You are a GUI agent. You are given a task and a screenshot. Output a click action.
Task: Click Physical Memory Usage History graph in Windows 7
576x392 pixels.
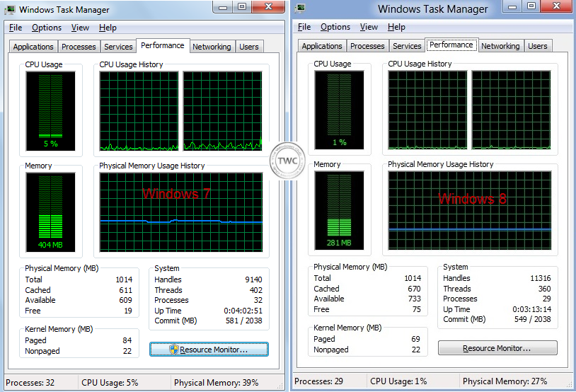pos(181,212)
